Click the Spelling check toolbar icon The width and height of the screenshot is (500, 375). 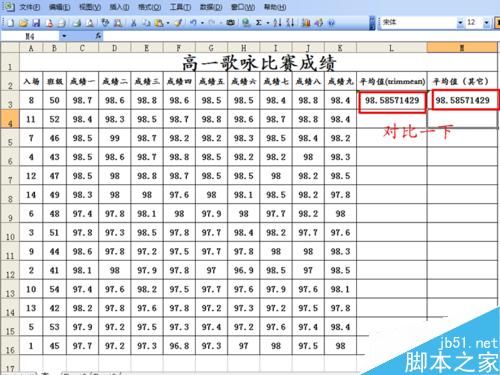pos(90,23)
